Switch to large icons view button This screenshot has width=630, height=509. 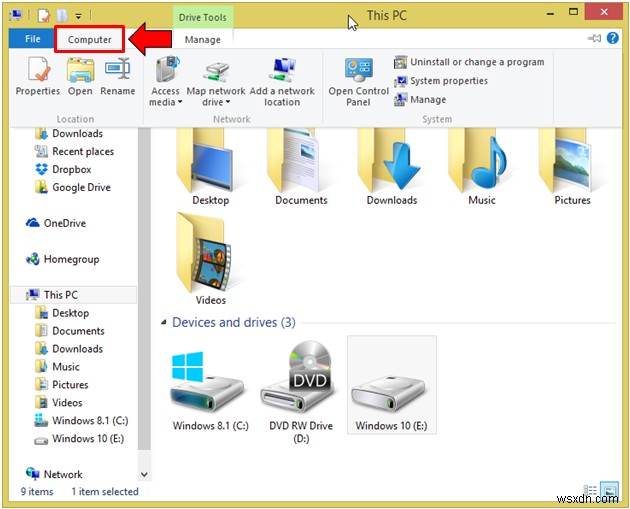(x=609, y=490)
